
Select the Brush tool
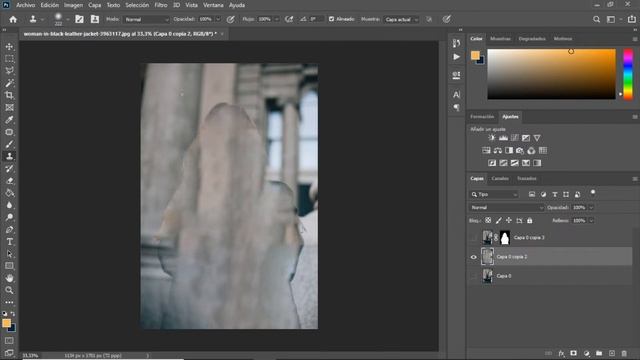9,144
